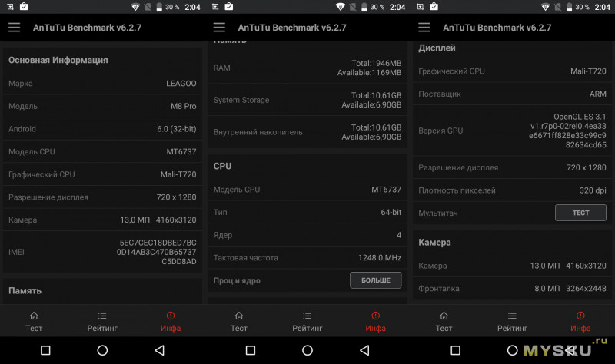Select the 1248.0 MHz clock frequency value

point(380,257)
